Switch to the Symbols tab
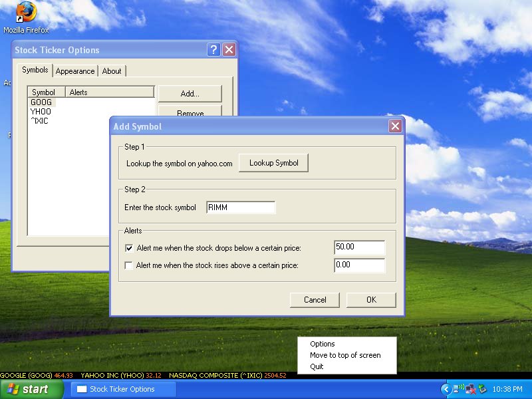Image resolution: width=532 pixels, height=399 pixels. pos(35,70)
